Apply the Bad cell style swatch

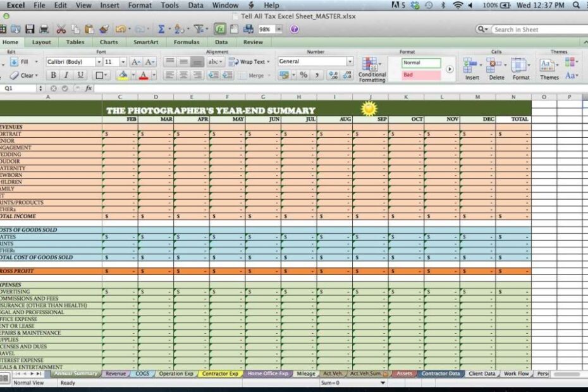(x=420, y=74)
